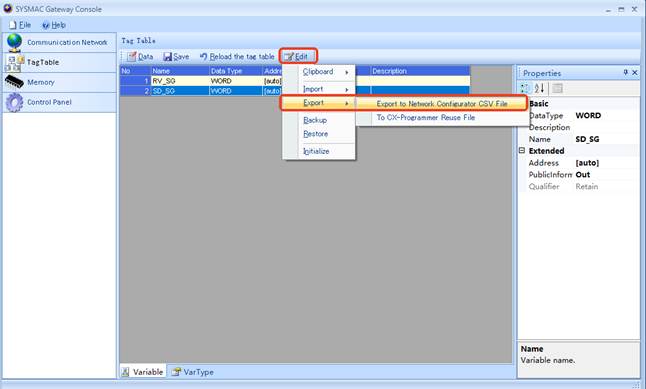Viewport: 646px width, 389px height.
Task: Click the Address property value [auto]
Action: pyautogui.click(x=606, y=163)
